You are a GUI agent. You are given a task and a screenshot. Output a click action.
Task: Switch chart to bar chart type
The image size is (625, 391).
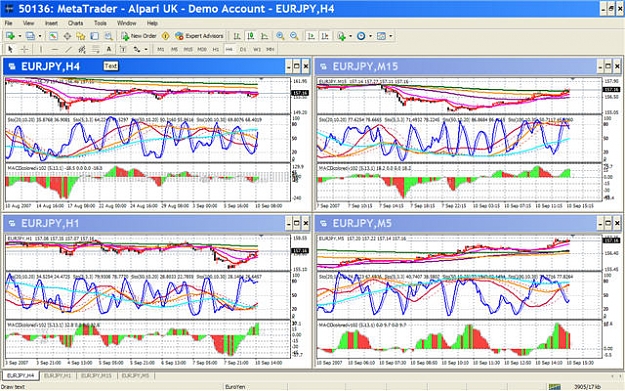[237, 36]
